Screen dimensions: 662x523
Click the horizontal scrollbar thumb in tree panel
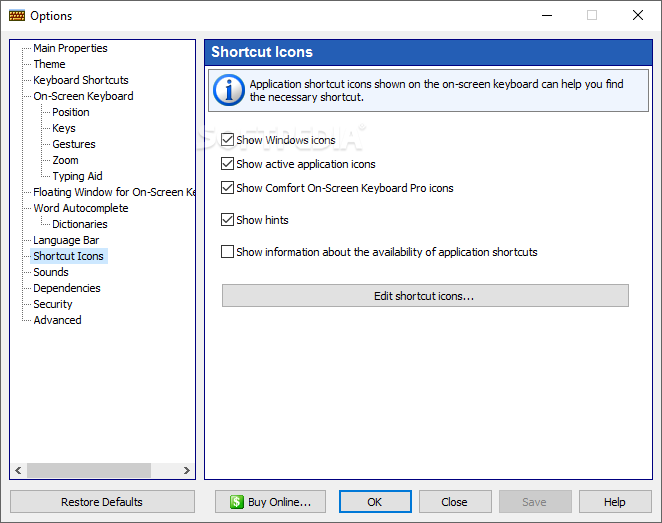tap(89, 470)
